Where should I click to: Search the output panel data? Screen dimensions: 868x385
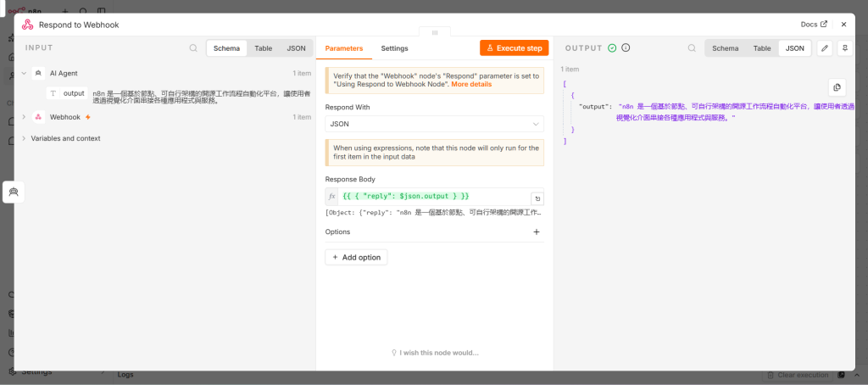[x=692, y=48]
